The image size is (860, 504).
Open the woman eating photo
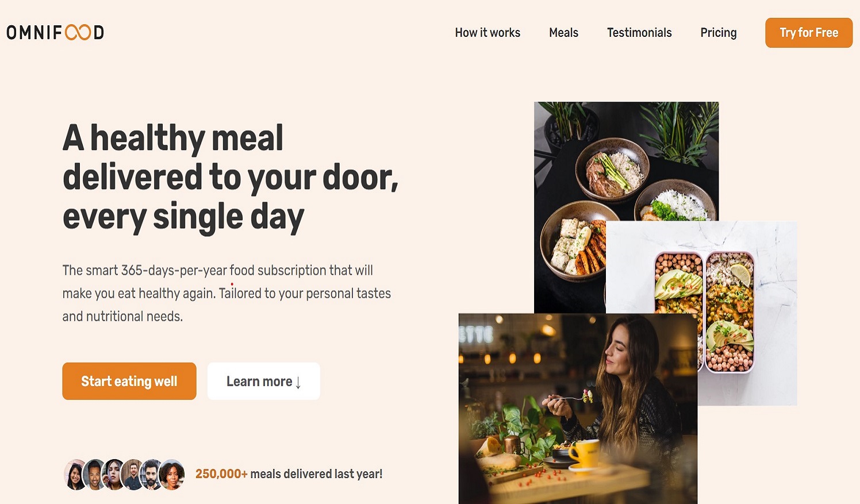tap(578, 409)
